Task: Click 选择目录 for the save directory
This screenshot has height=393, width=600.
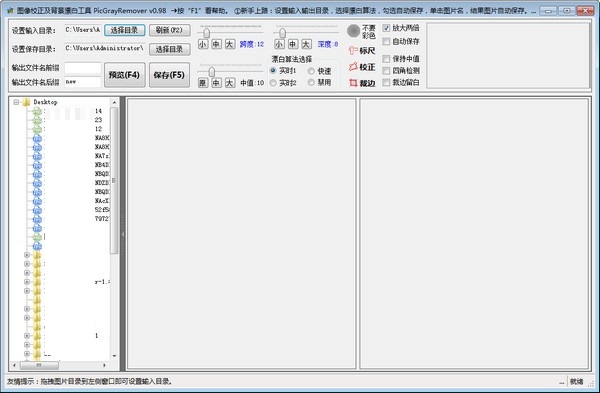Action: point(170,49)
